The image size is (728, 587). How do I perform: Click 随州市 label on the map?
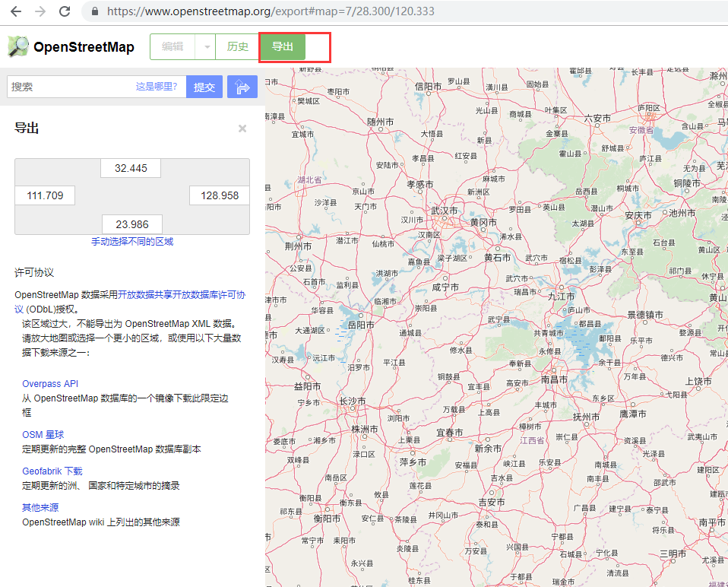(380, 122)
